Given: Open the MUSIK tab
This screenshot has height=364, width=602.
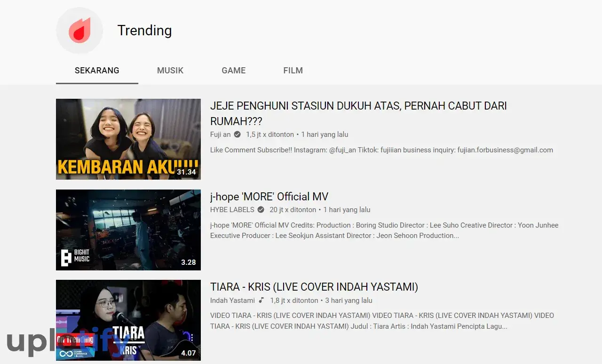Looking at the screenshot, I should coord(170,71).
